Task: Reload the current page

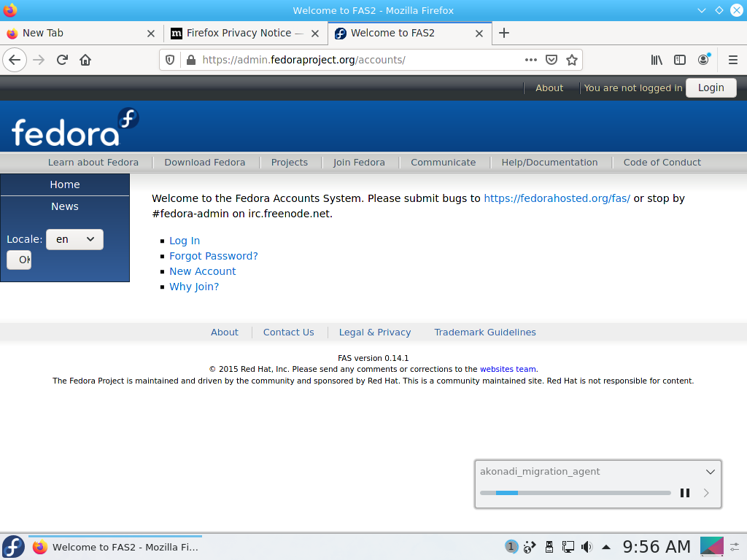Action: click(x=62, y=60)
